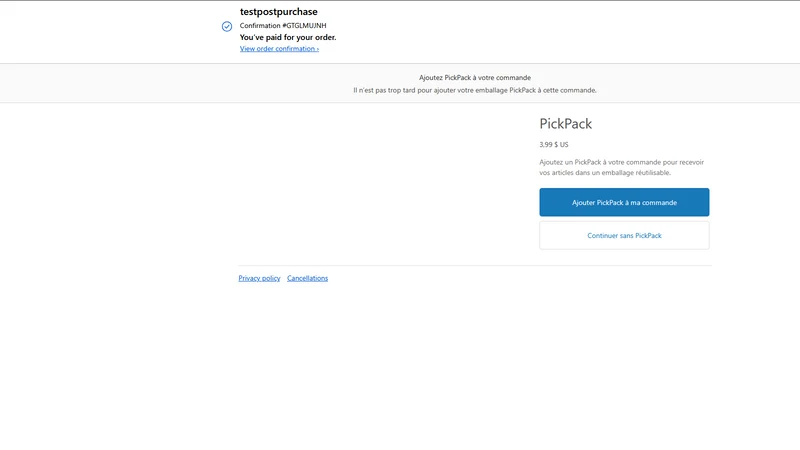Select the 3,99 $ US price
Screen dimensions: 800x450
pyautogui.click(x=554, y=145)
